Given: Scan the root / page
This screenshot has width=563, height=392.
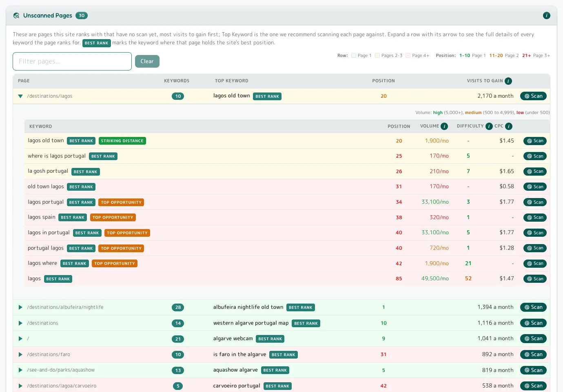Looking at the screenshot, I should pyautogui.click(x=533, y=339).
